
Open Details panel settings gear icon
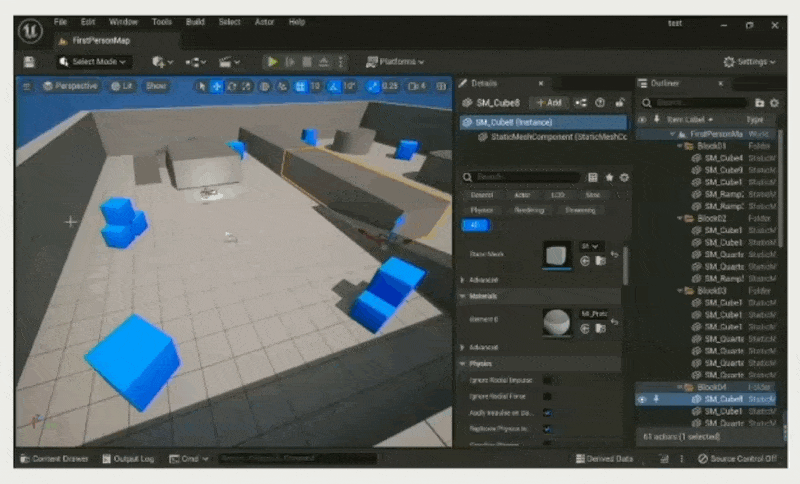[x=625, y=177]
